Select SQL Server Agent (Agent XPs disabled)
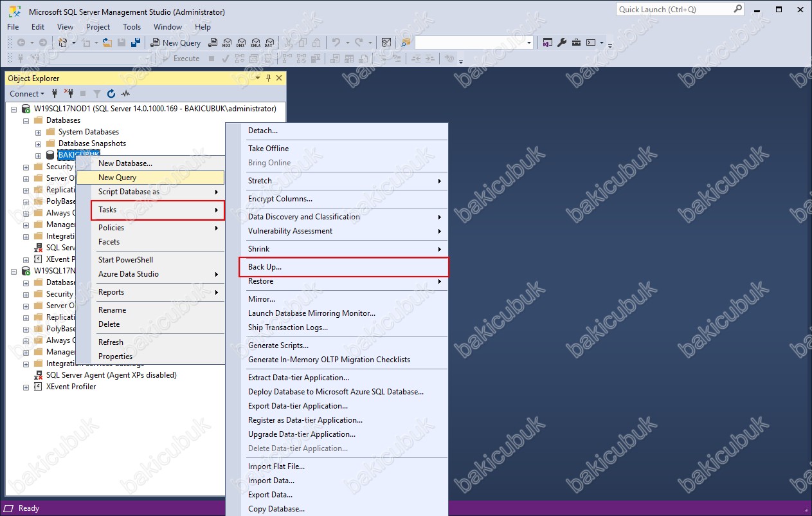 click(x=111, y=375)
